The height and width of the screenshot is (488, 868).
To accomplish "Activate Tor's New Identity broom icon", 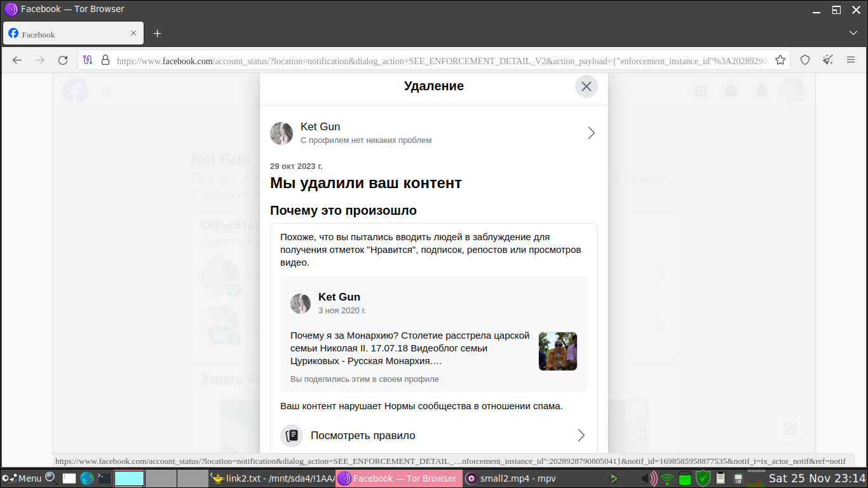I will tap(827, 58).
